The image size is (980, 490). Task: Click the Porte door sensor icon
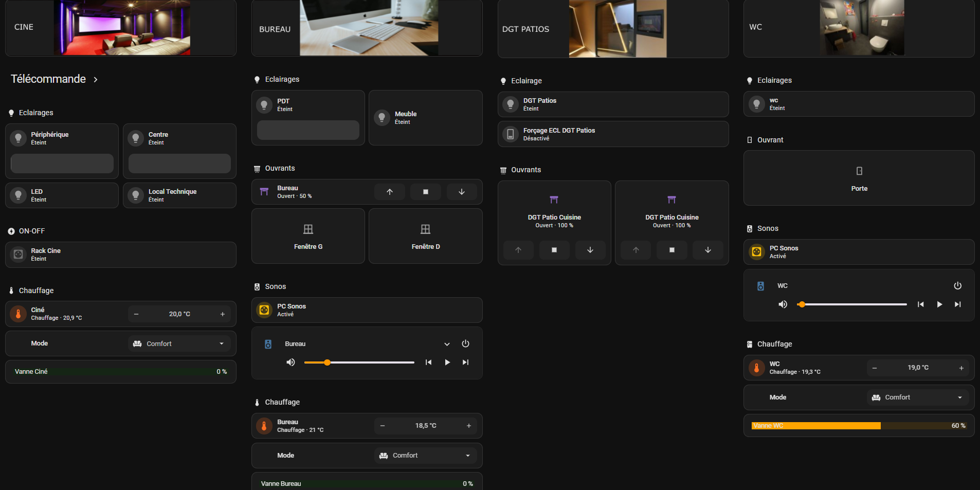(859, 171)
